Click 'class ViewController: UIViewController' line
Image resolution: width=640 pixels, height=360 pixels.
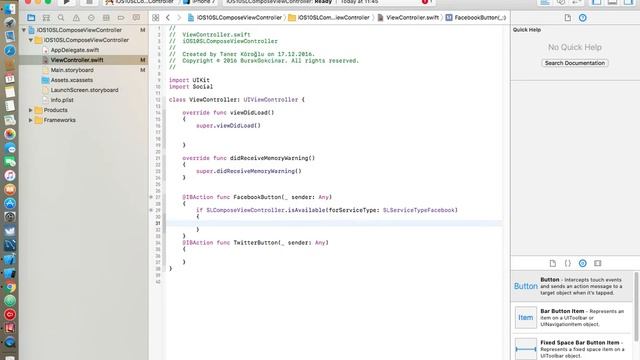point(237,100)
